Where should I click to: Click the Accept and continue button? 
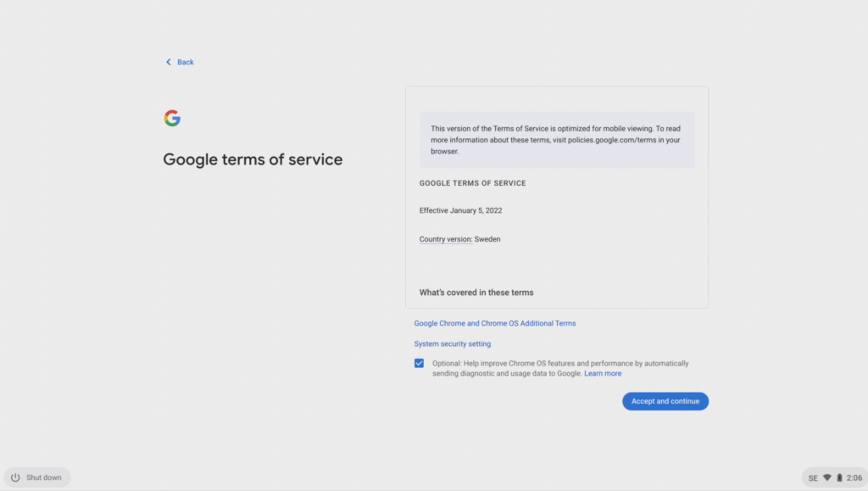[665, 401]
